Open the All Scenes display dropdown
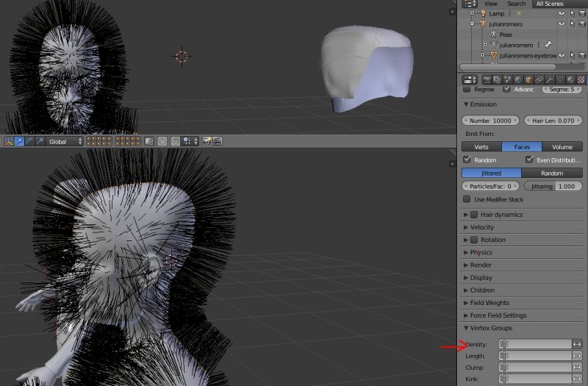The image size is (588, 386). pyautogui.click(x=559, y=4)
